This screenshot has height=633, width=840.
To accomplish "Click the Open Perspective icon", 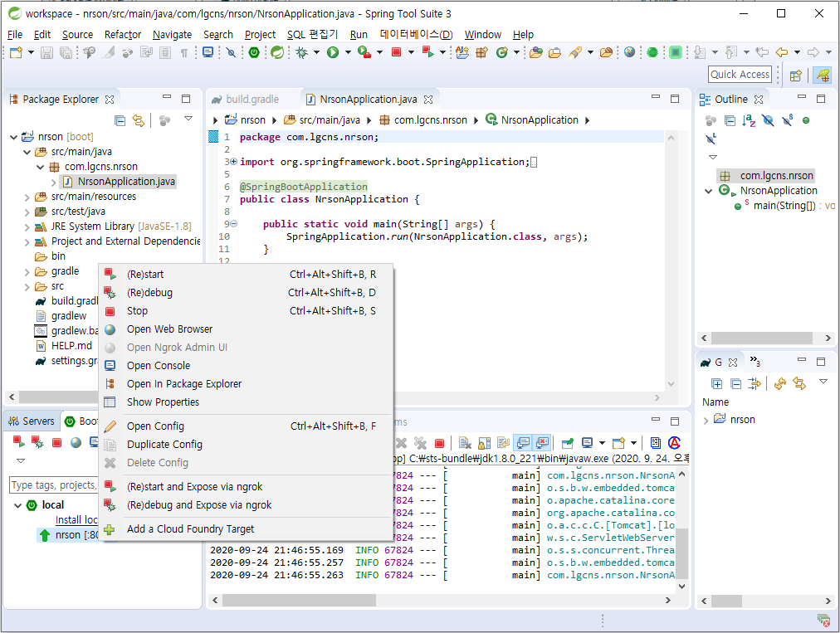I will [x=795, y=75].
